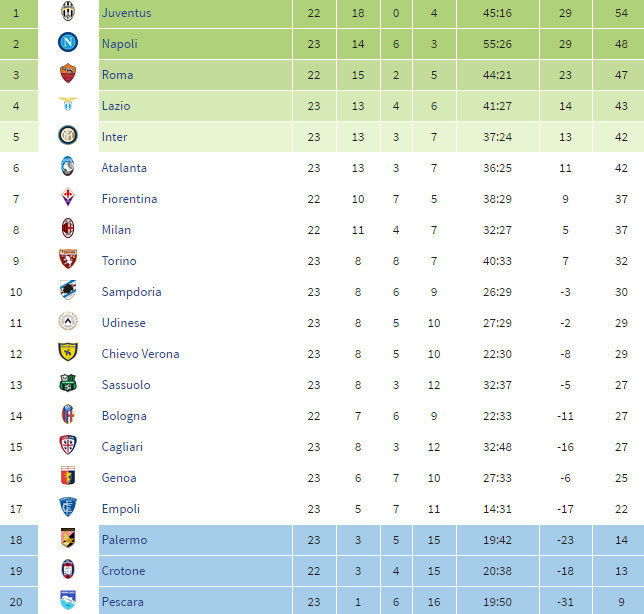Open the Atalanta team link
This screenshot has height=614, width=644.
click(x=124, y=168)
